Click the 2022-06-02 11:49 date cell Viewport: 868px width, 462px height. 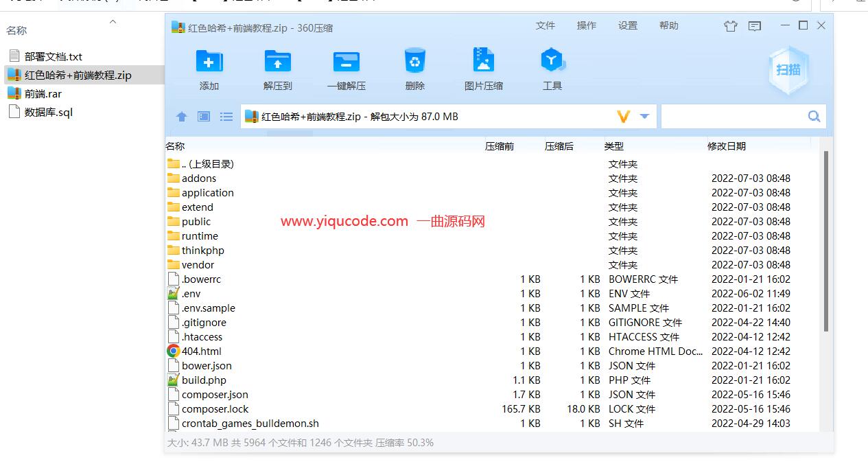pos(751,294)
